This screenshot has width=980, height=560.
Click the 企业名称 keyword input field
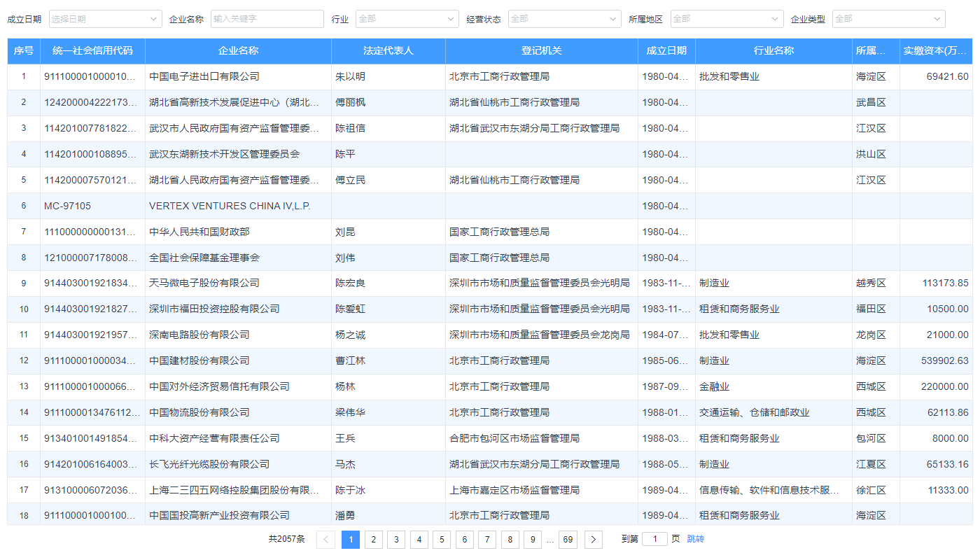pos(267,19)
